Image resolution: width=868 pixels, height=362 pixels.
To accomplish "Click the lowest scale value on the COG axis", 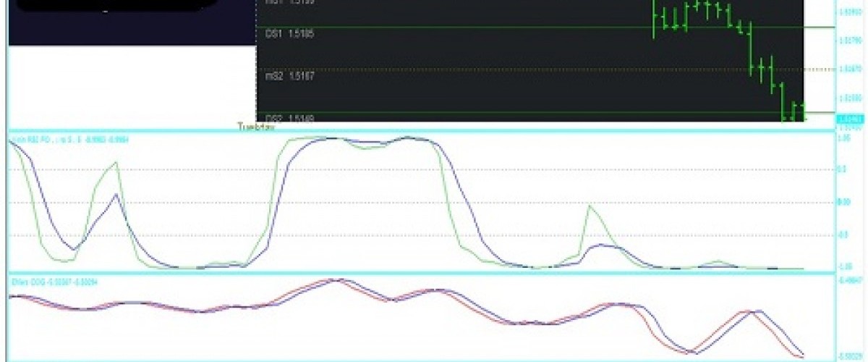I will coord(849,355).
